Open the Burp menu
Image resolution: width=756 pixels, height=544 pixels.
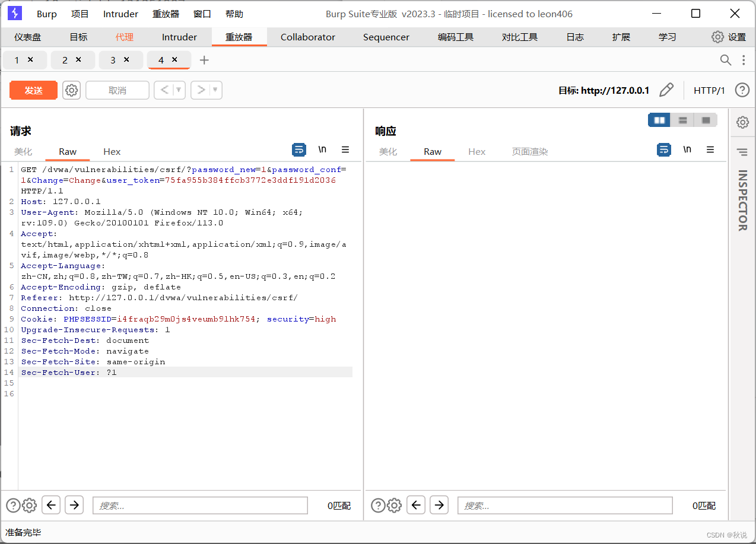[x=47, y=14]
